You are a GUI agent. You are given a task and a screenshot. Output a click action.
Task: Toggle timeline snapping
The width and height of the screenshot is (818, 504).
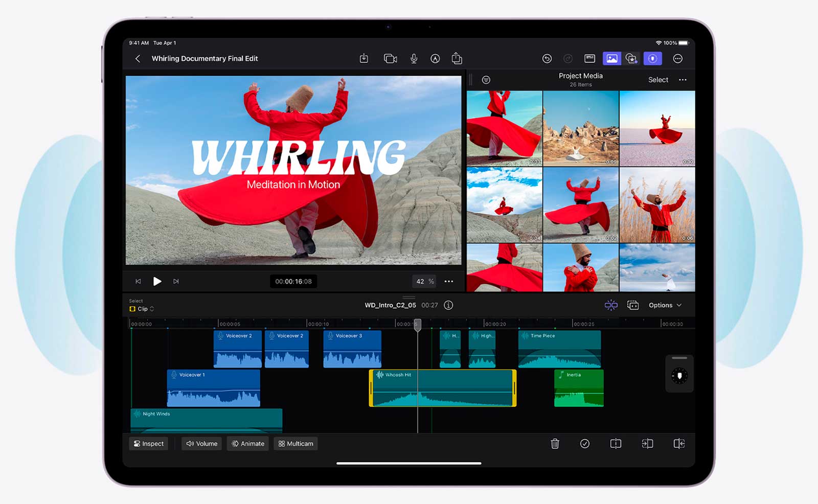pyautogui.click(x=611, y=305)
